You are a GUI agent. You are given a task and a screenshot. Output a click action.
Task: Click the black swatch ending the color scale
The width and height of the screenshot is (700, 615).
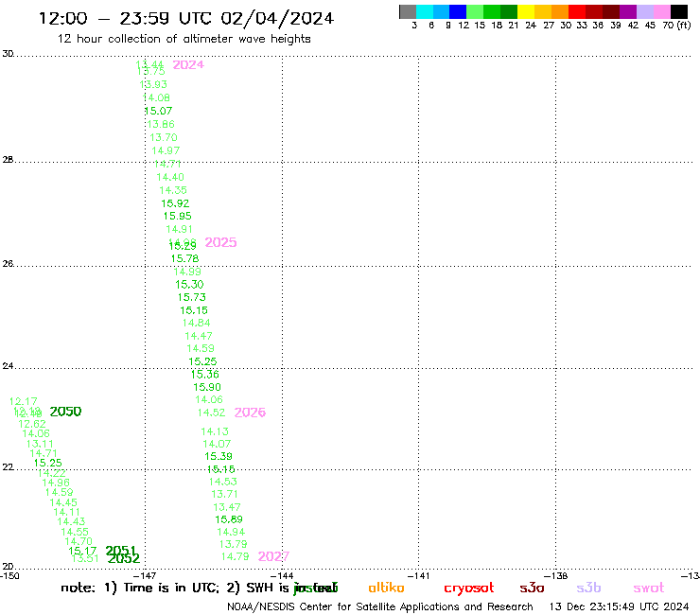coord(679,11)
